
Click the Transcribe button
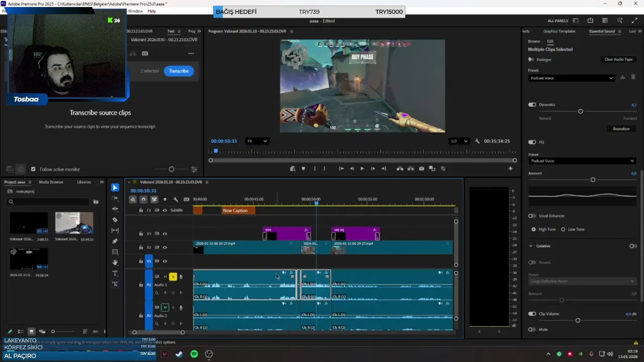click(179, 71)
